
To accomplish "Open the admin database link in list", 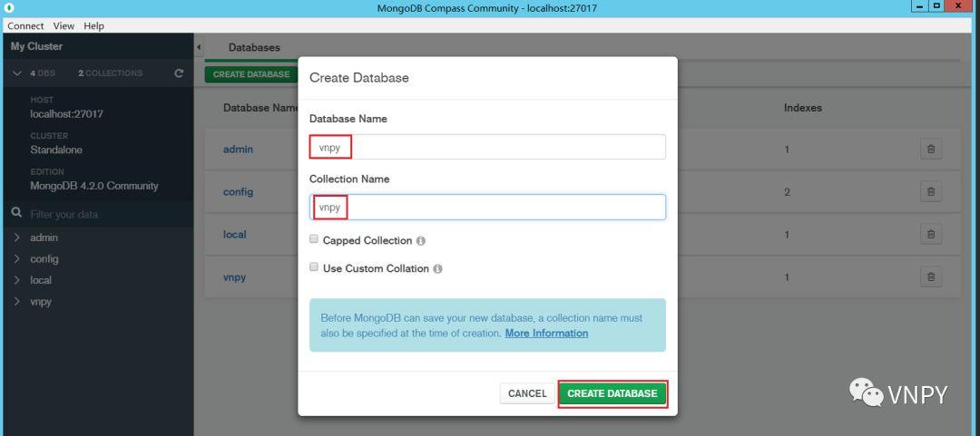I will tap(238, 150).
